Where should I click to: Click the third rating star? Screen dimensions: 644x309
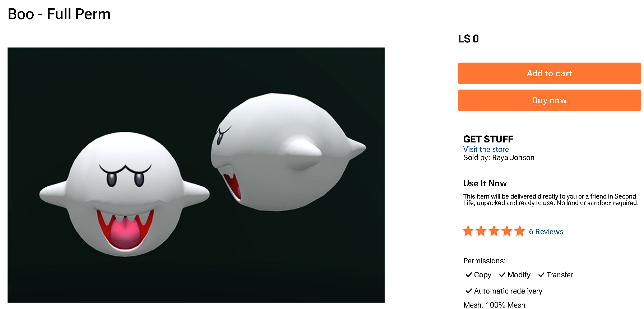click(494, 231)
